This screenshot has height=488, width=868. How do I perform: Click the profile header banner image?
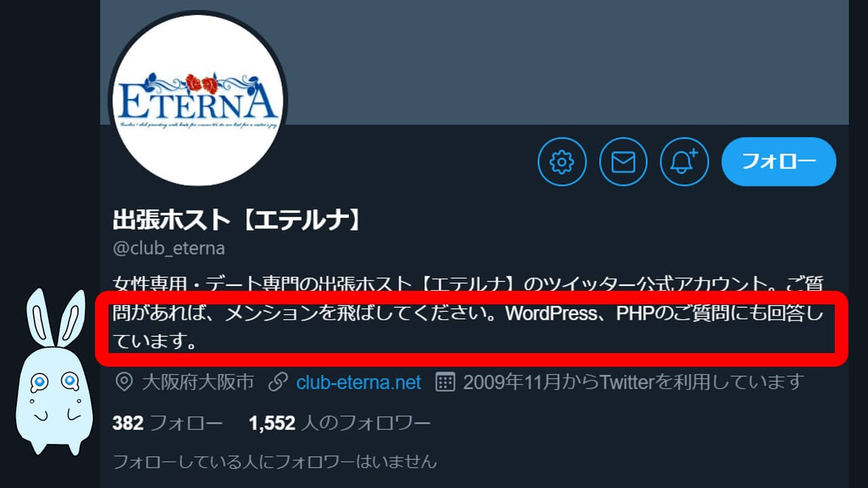475,62
